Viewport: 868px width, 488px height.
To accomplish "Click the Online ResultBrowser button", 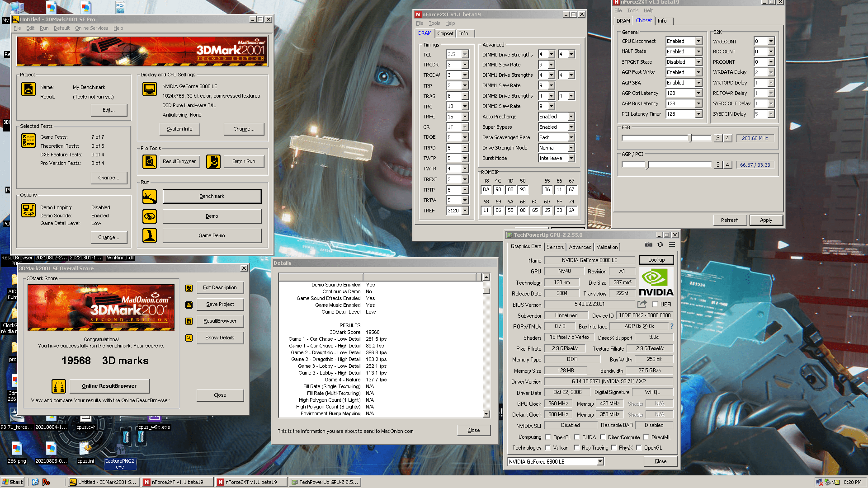I will (109, 386).
